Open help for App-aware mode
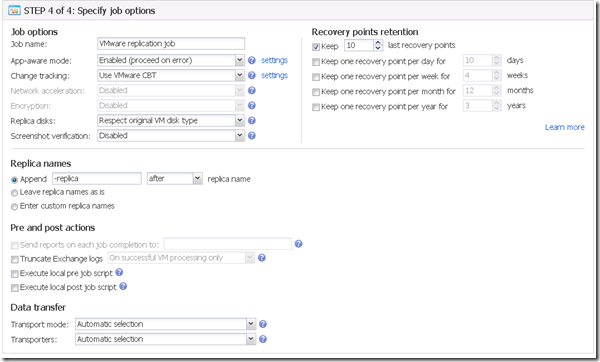This screenshot has width=600, height=362. tap(251, 60)
